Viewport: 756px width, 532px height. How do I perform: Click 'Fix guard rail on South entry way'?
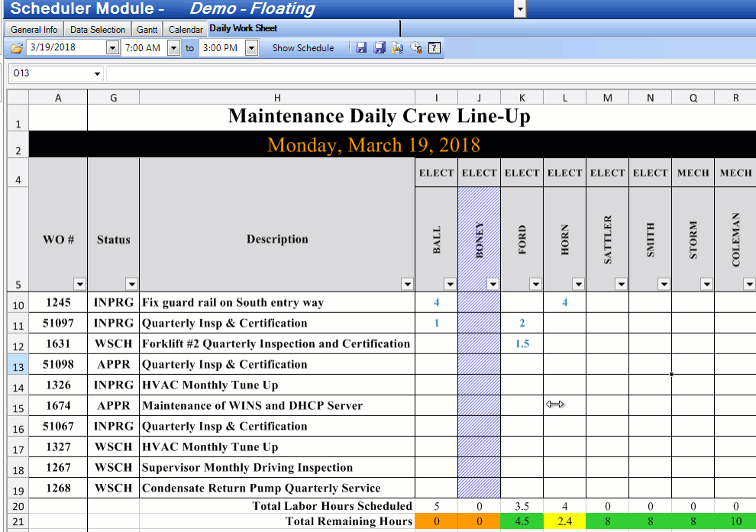(x=233, y=302)
